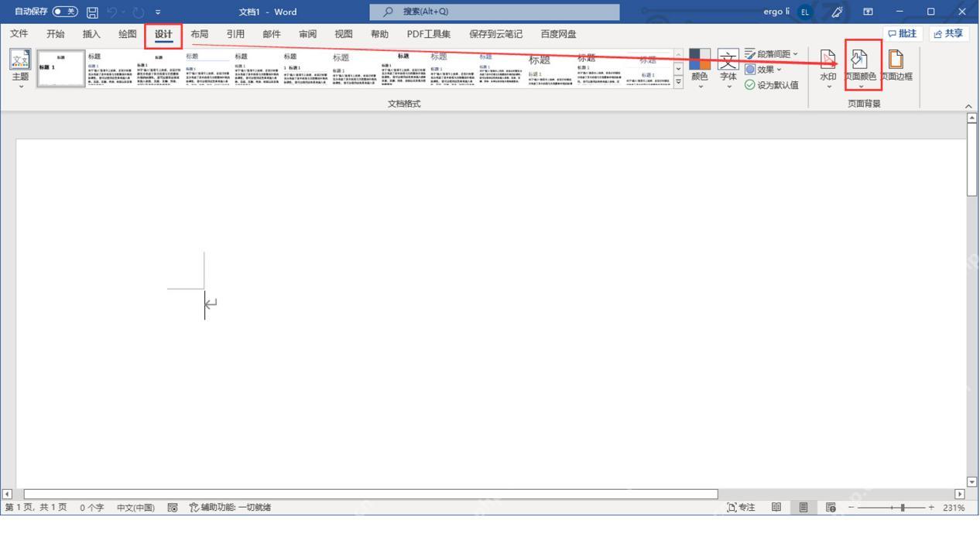The width and height of the screenshot is (980, 551).
Task: Expand the style set gallery More arrow
Action: pyautogui.click(x=679, y=83)
